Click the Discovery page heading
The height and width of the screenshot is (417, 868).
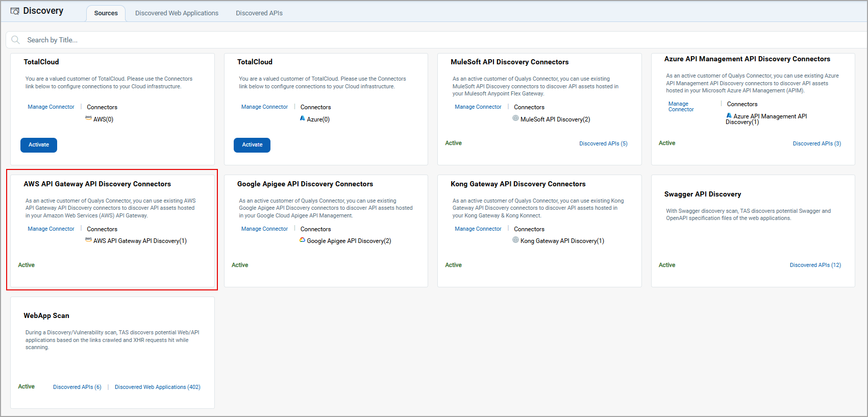tap(43, 11)
